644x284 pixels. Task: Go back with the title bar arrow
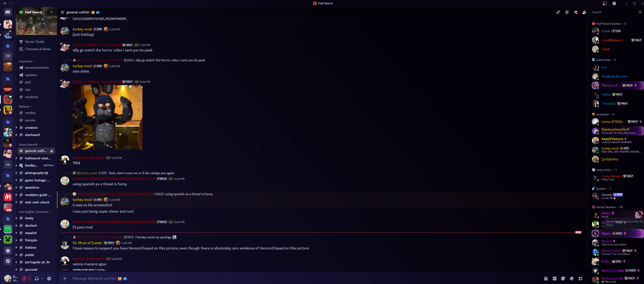(5, 3)
